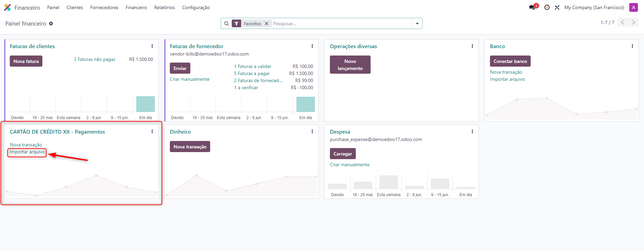Click Criar manualmente on Despesa card

point(350,165)
